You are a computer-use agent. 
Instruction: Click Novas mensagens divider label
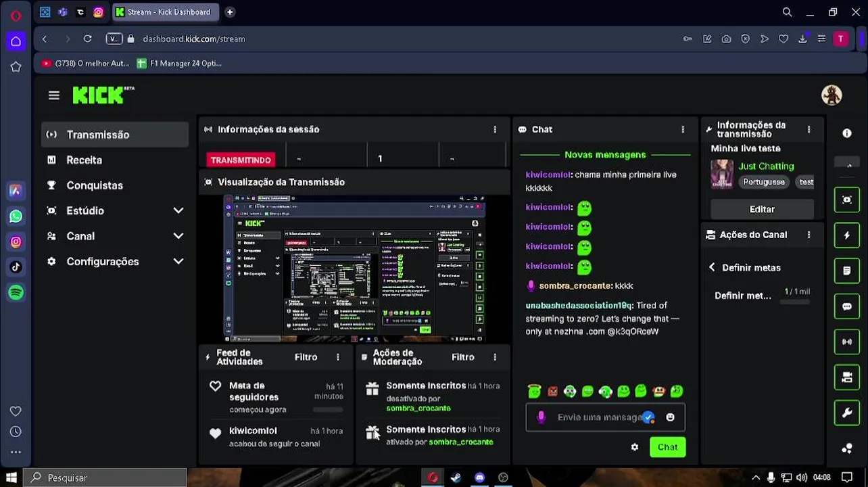pos(605,155)
